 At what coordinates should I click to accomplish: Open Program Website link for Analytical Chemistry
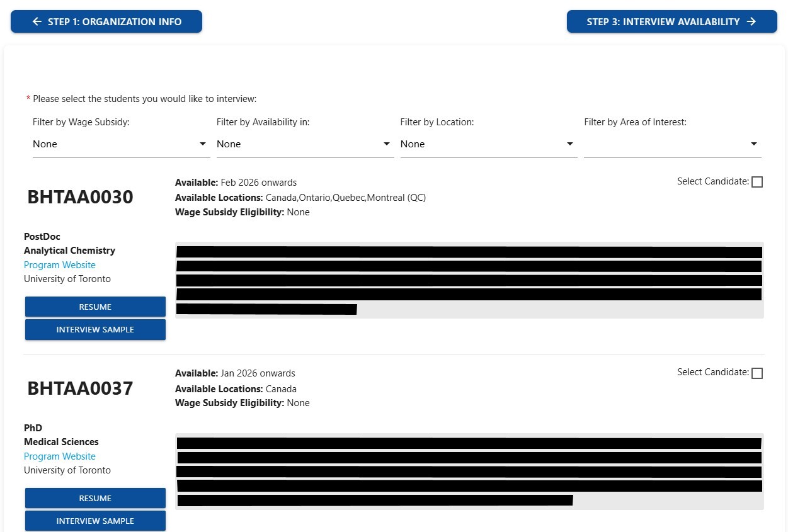60,265
